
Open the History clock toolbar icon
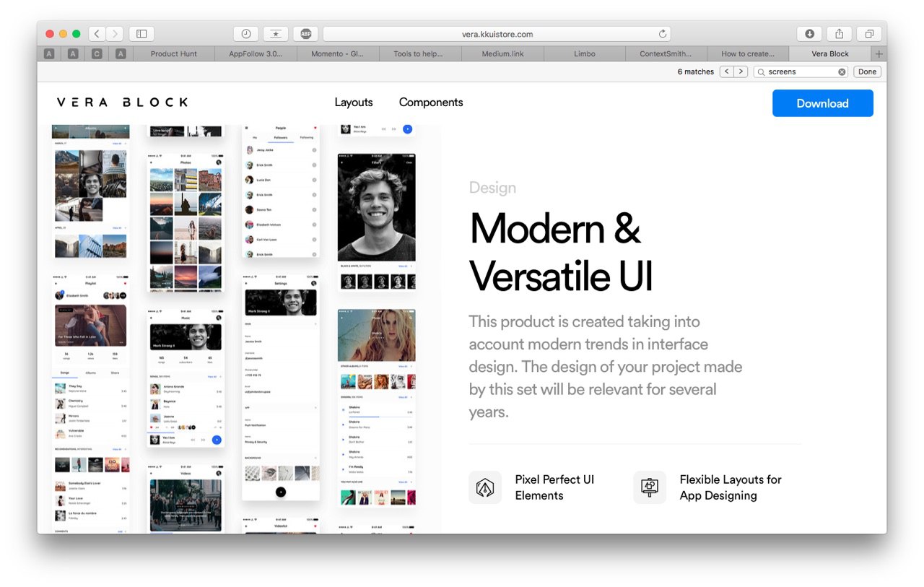246,34
